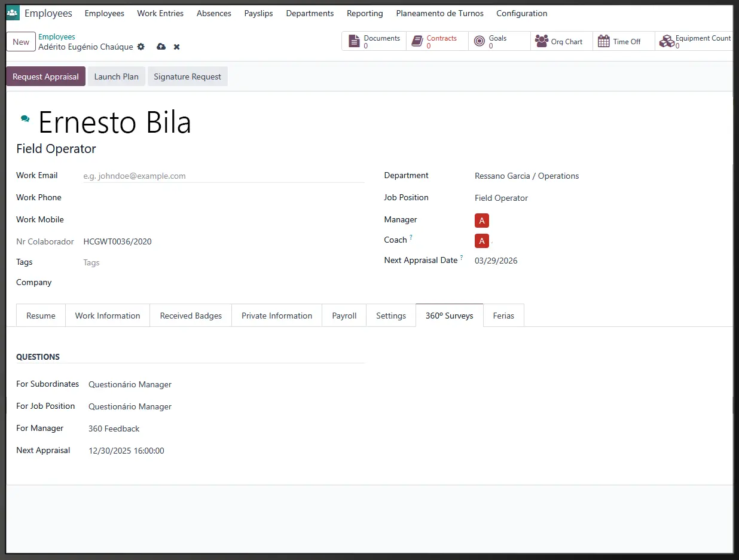Click the Employees app home icon

click(x=13, y=13)
